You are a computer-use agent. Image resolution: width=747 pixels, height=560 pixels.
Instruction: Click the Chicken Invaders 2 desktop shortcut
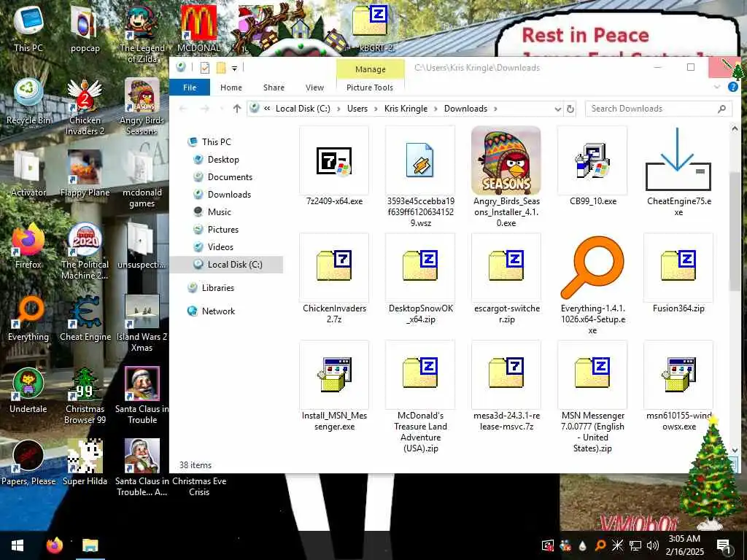[85, 106]
